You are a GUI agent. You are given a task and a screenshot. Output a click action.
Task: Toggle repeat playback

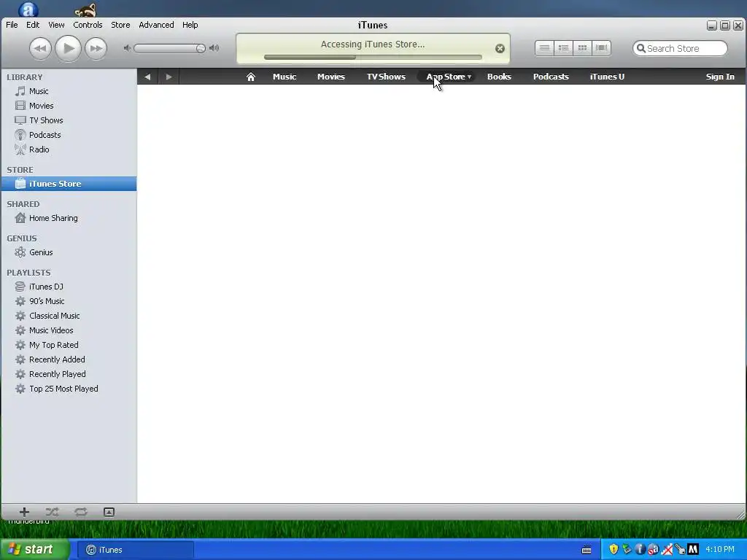(80, 512)
